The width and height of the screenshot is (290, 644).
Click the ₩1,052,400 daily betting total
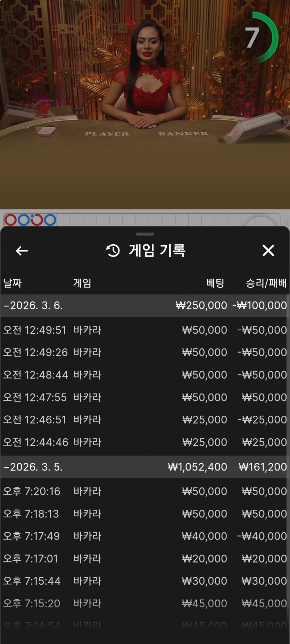(197, 467)
